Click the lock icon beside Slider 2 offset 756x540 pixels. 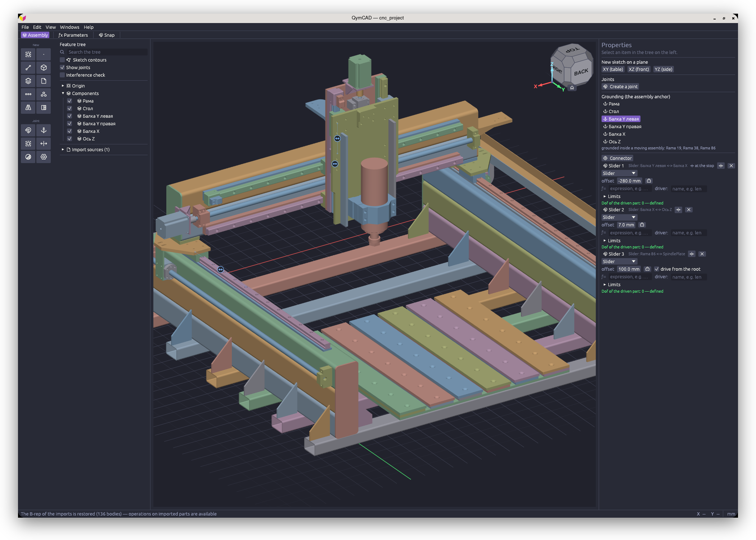tap(642, 225)
